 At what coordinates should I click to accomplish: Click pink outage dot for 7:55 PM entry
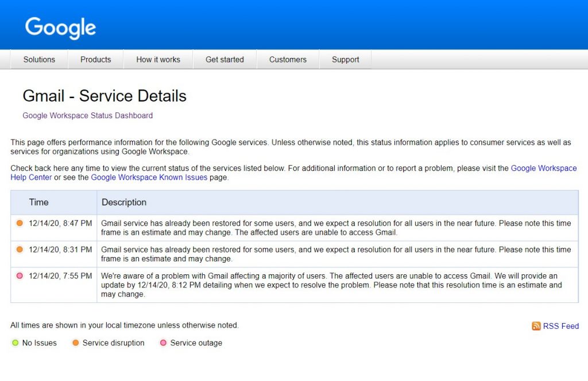pos(20,276)
